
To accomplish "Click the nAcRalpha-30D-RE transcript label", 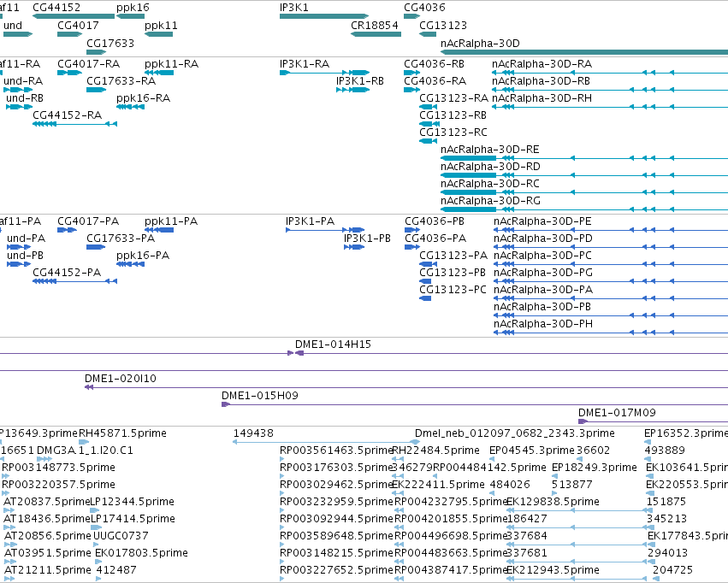I will 490,150.
